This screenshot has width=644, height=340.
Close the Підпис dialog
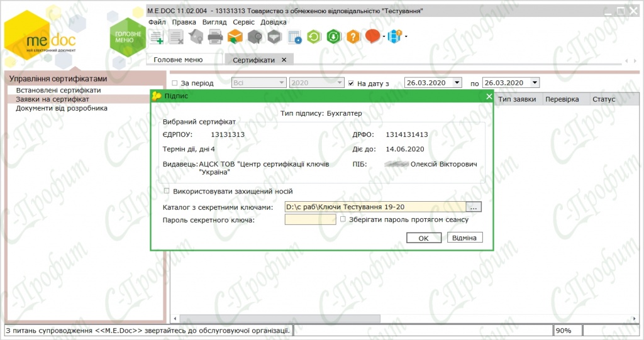coord(489,96)
